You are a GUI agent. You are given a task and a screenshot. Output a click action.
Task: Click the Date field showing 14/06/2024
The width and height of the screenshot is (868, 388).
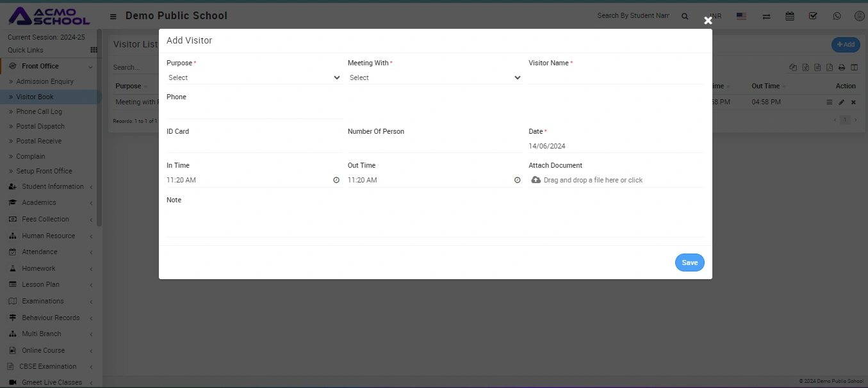[x=616, y=146]
